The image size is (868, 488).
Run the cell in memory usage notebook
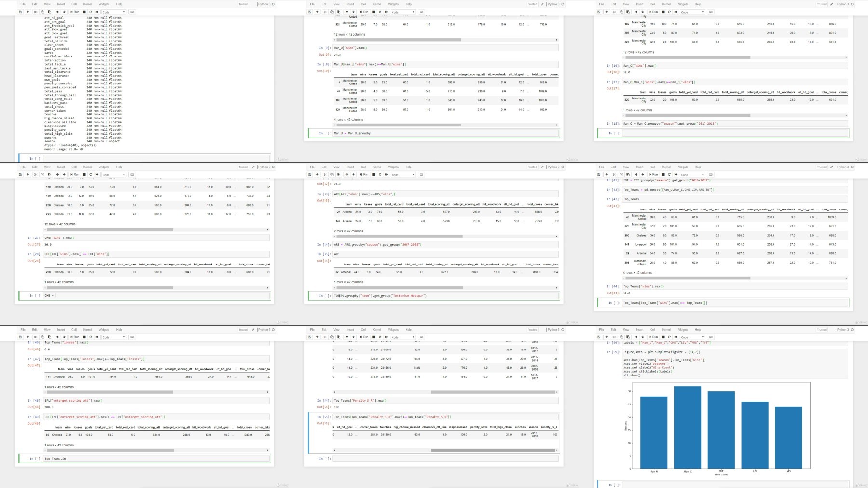75,12
